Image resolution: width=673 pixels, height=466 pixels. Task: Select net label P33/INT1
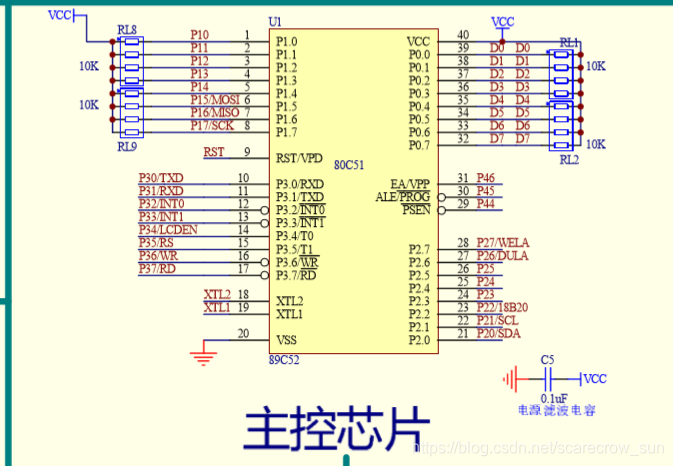coord(161,217)
